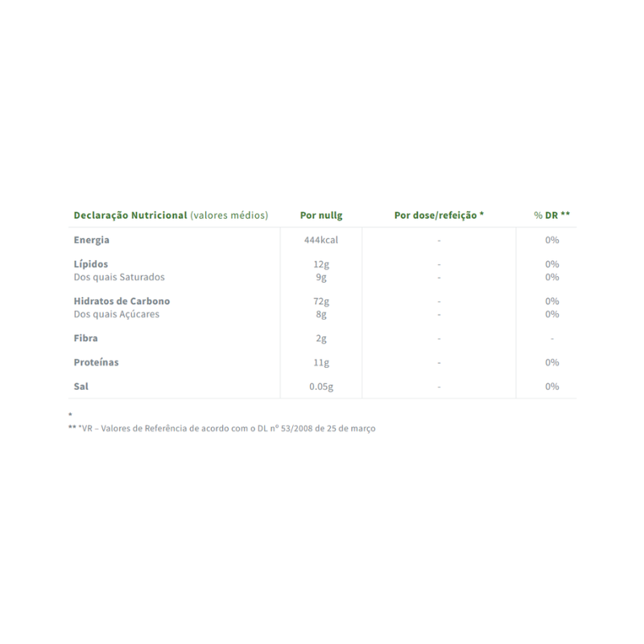Screen dimensions: 644x644
Task: Select the % DR column header
Action: click(x=552, y=215)
